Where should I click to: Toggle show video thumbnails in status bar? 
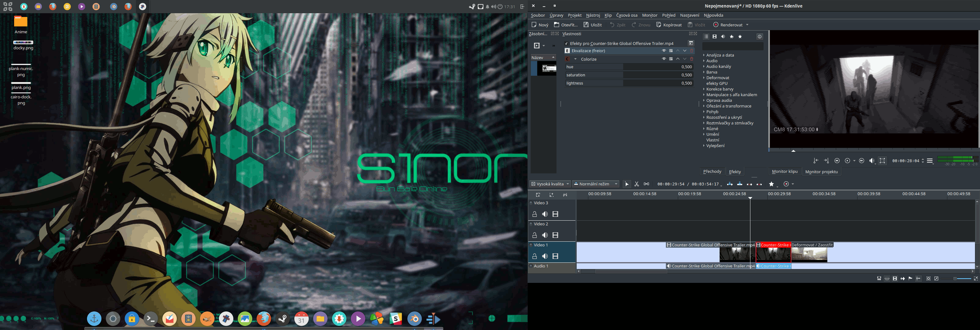[895, 279]
